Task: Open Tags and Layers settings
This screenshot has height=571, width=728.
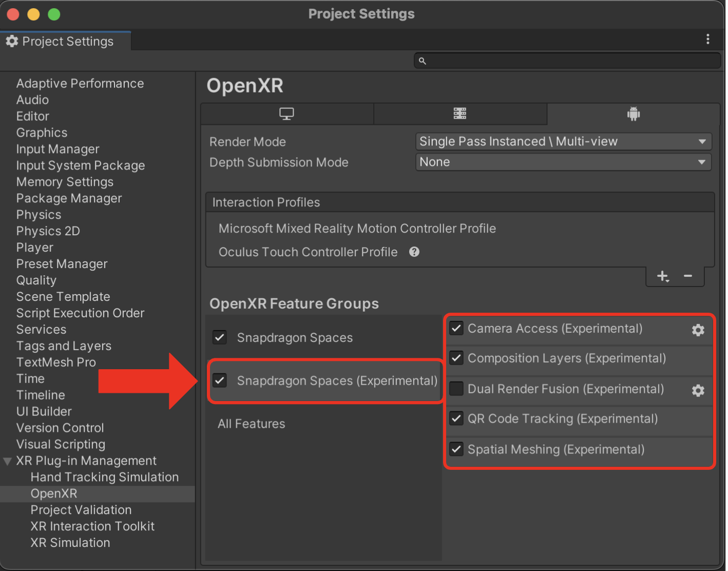Action: coord(64,346)
